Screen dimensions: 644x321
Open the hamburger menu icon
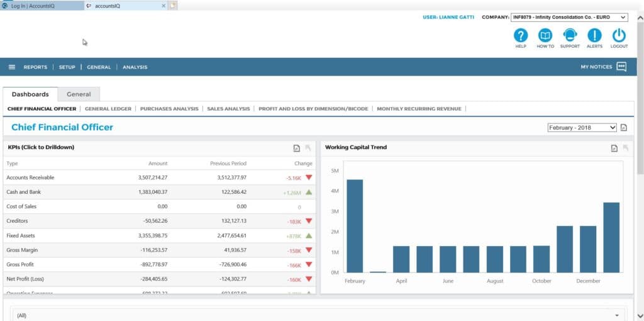12,67
